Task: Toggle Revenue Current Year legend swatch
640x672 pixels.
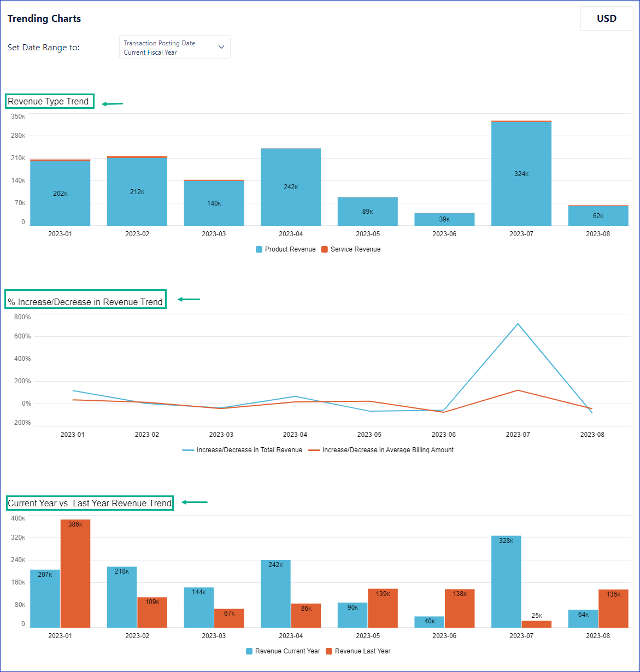Action: pos(249,651)
